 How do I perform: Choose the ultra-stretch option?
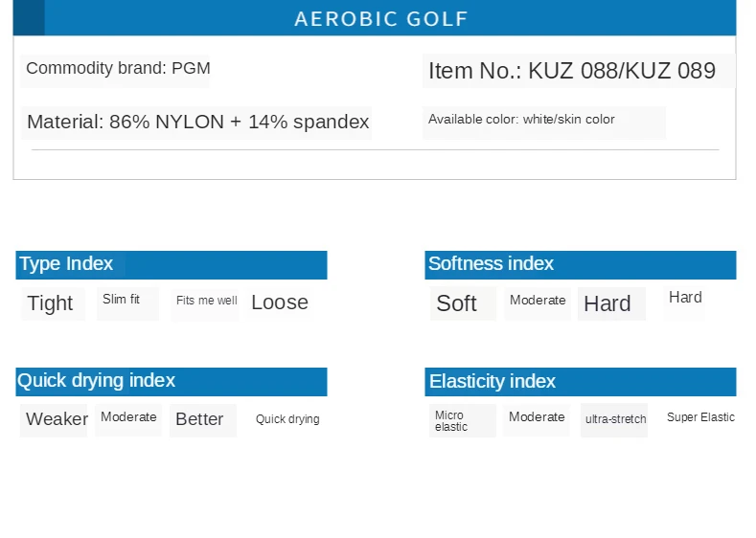(x=615, y=419)
